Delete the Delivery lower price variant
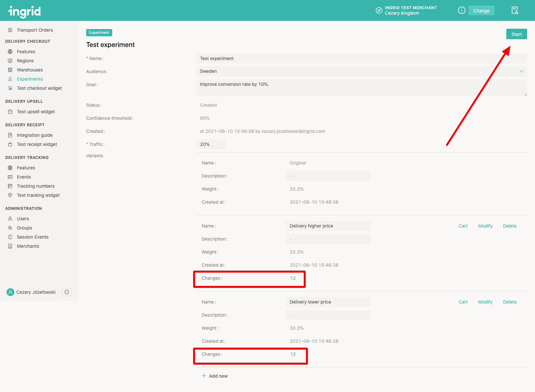The width and height of the screenshot is (535, 392). [510, 302]
